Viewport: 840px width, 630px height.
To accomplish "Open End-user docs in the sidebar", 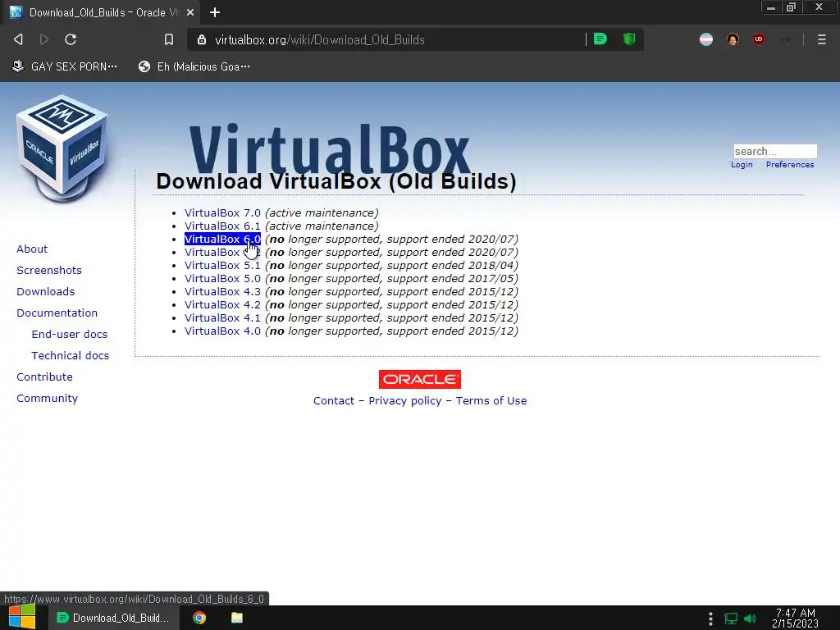I will pos(70,335).
